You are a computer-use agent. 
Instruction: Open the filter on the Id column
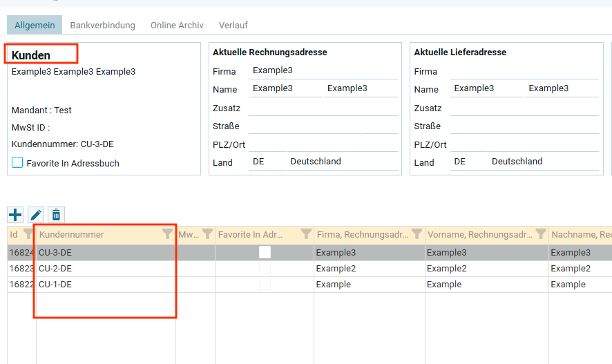(28, 234)
